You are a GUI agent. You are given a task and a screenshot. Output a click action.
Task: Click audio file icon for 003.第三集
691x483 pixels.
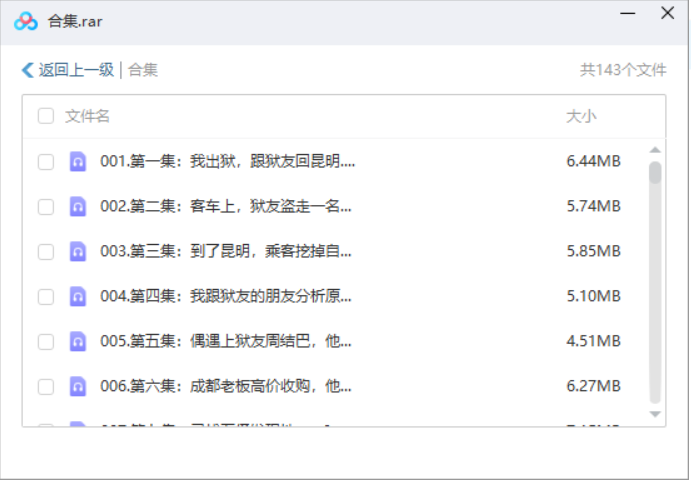click(x=78, y=251)
